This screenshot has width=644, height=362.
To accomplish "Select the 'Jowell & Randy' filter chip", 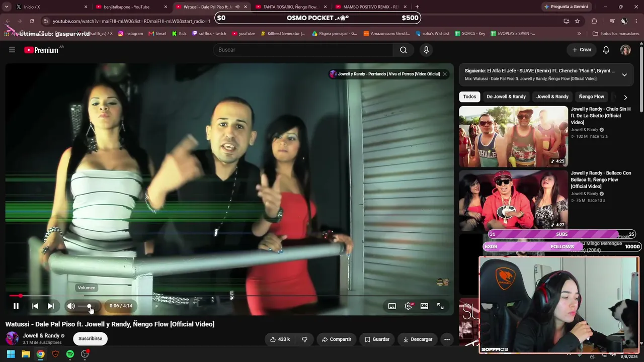I will pos(552,97).
